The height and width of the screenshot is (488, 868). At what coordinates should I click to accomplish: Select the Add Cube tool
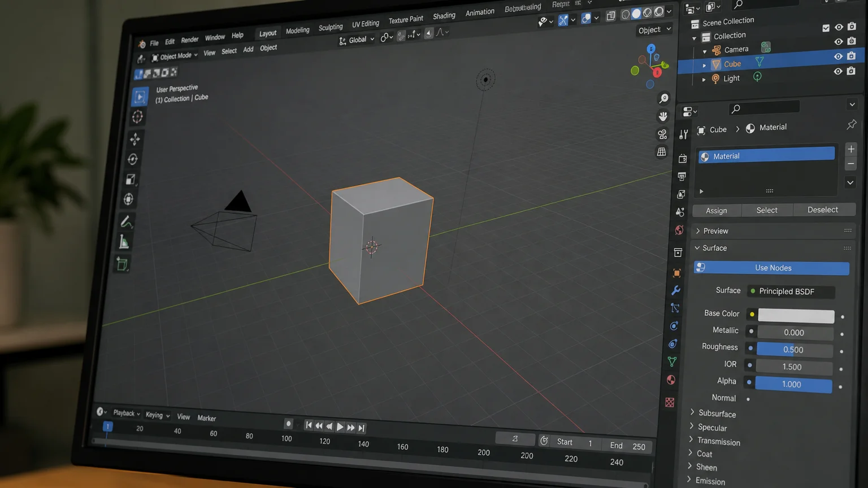pyautogui.click(x=121, y=264)
